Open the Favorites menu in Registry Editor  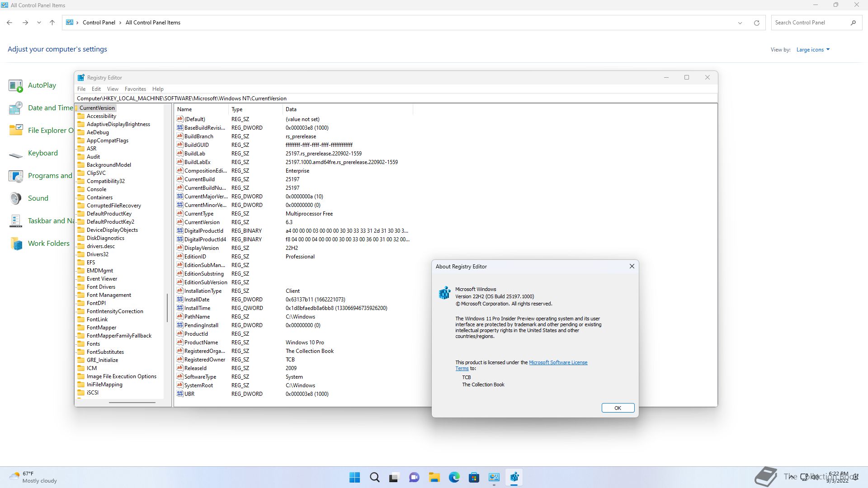tap(135, 89)
